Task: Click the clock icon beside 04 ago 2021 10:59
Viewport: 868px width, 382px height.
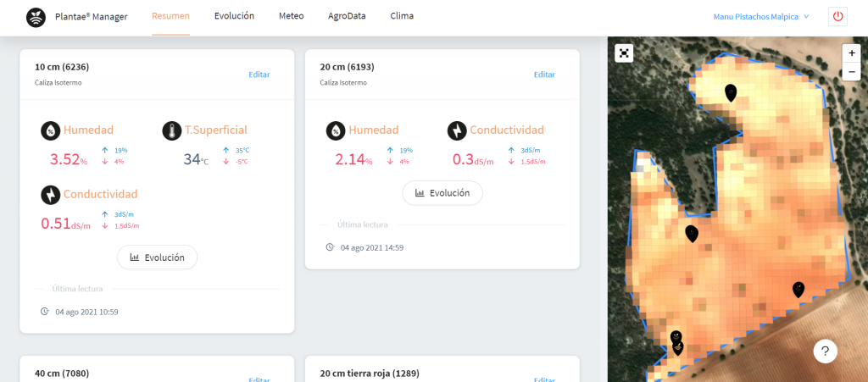Action: tap(45, 311)
